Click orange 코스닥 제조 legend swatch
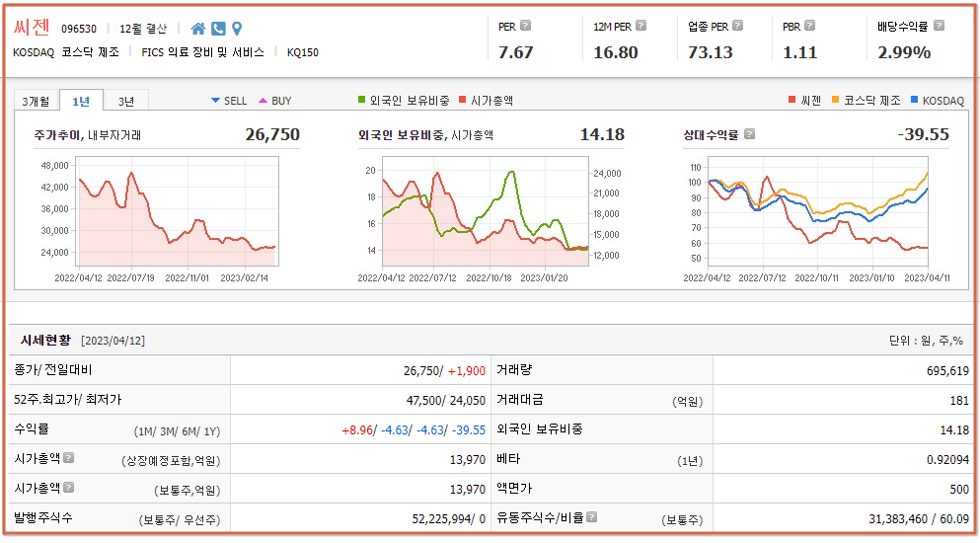This screenshot has width=980, height=543. [x=835, y=100]
